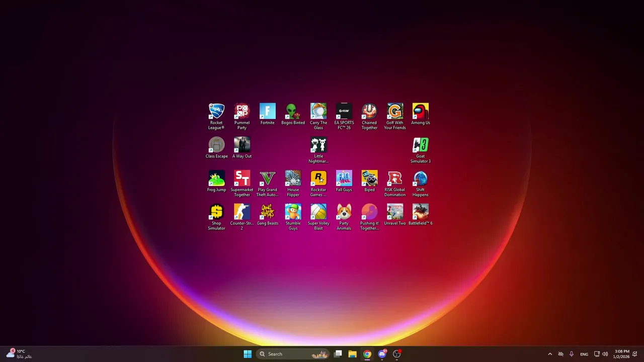
Task: Click the taskbar Search box
Action: 293,354
